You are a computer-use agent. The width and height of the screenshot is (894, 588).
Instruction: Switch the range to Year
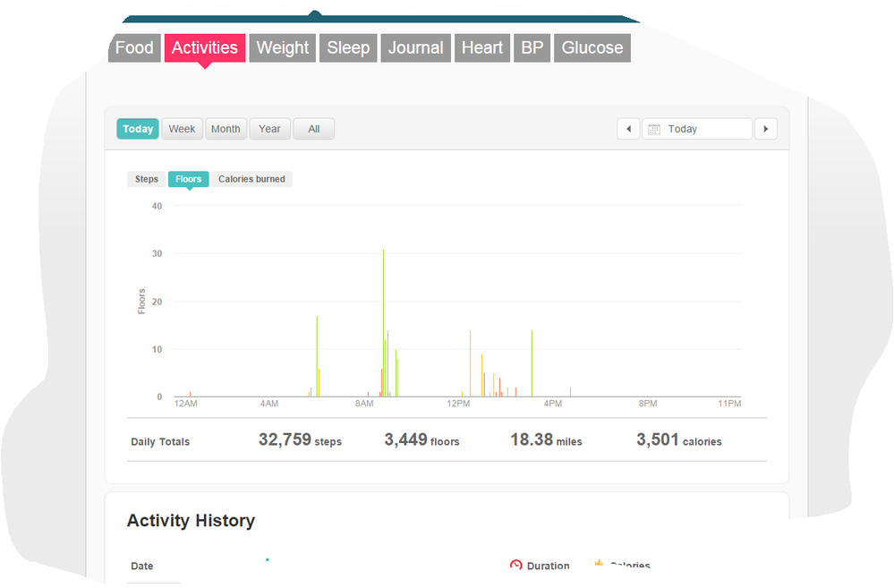tap(269, 129)
